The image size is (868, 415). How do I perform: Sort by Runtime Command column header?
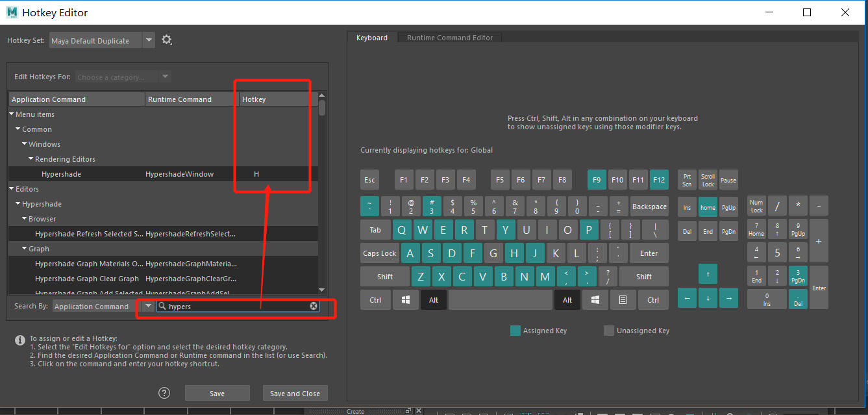192,99
